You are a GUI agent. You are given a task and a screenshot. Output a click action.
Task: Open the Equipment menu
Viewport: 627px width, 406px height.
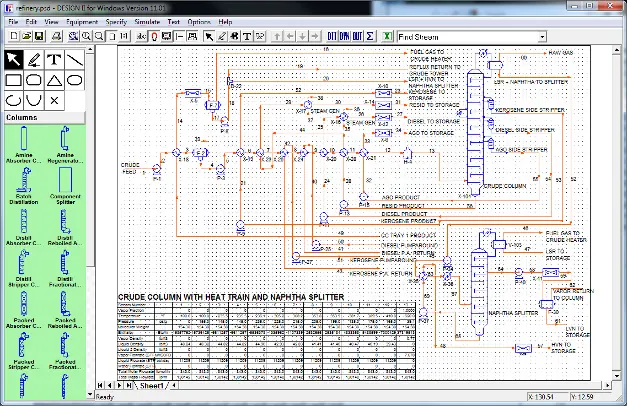click(82, 22)
